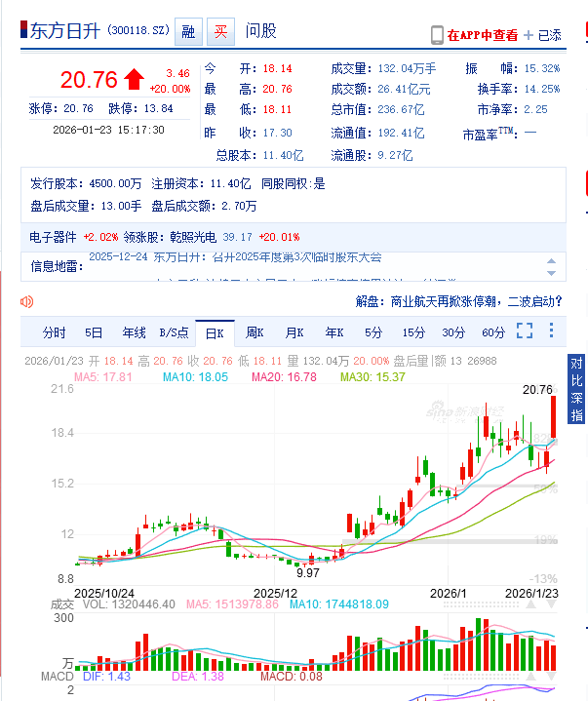The image size is (588, 701).
Task: Click the current price 20.76
Action: tap(89, 80)
